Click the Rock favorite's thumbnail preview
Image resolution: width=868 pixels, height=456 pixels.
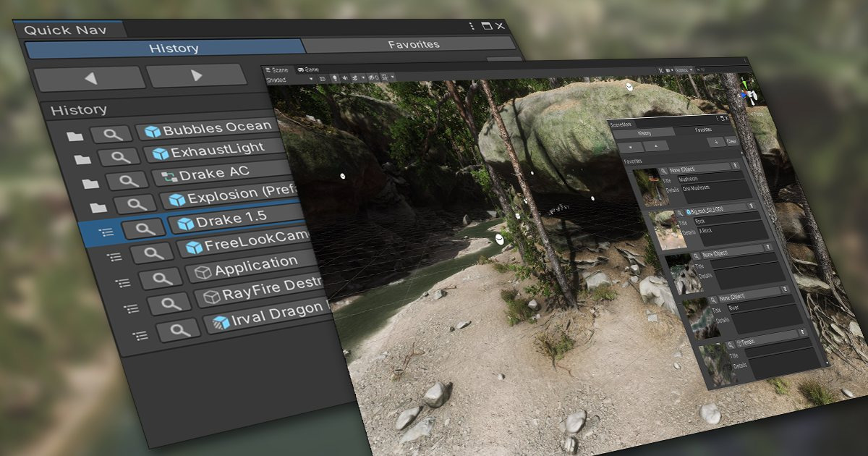click(x=665, y=229)
